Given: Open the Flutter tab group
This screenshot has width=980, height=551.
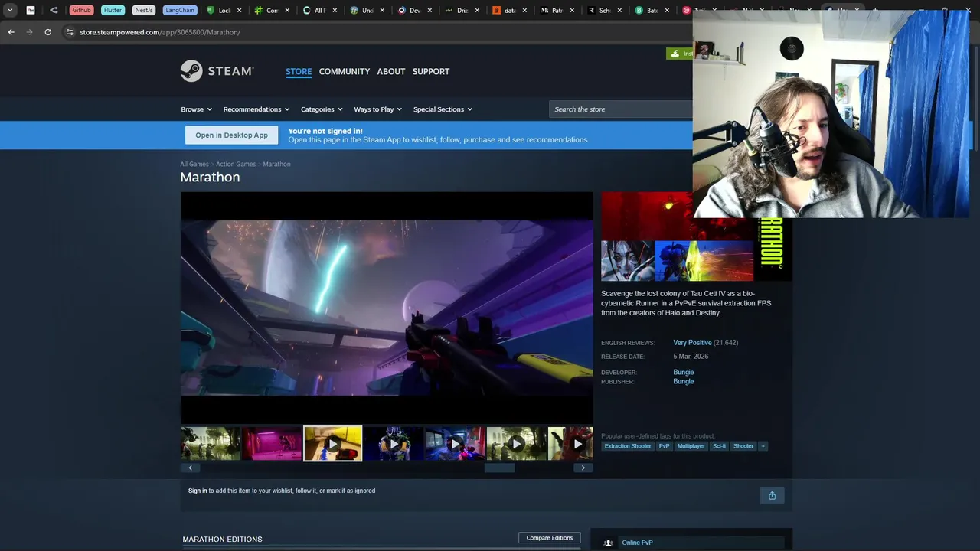Looking at the screenshot, I should tap(113, 11).
